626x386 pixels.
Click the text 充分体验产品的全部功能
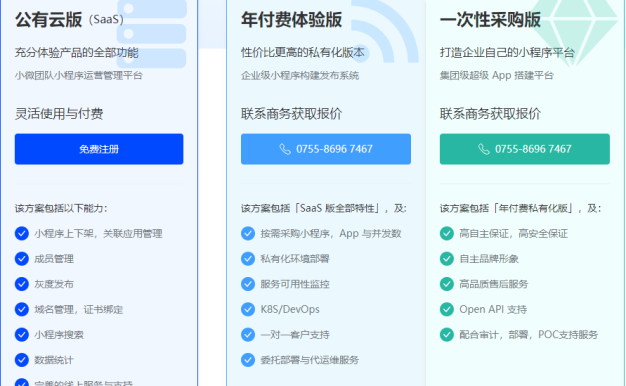click(x=77, y=53)
